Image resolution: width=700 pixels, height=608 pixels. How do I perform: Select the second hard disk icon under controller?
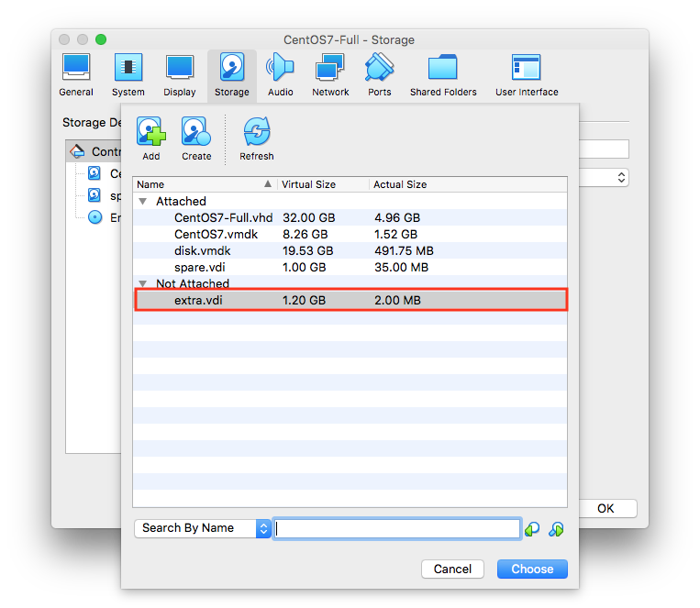click(x=94, y=194)
